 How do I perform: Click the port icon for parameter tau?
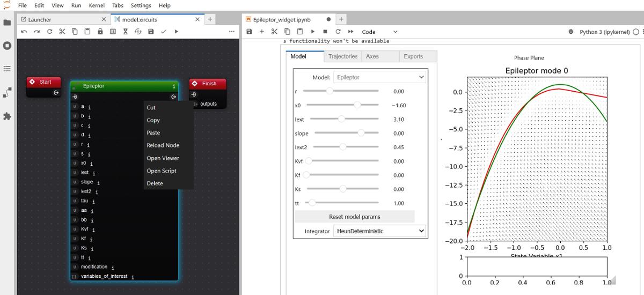(75, 201)
